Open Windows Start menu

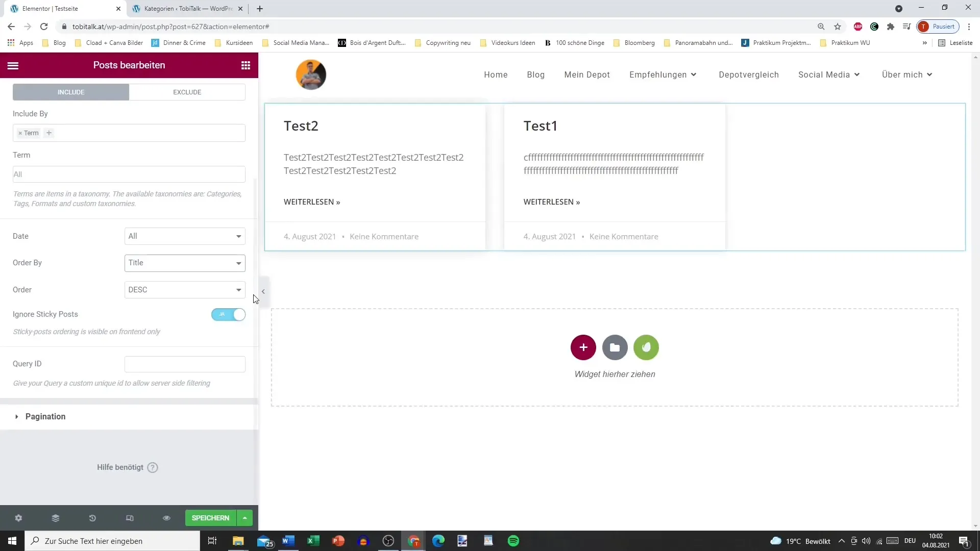coord(12,541)
